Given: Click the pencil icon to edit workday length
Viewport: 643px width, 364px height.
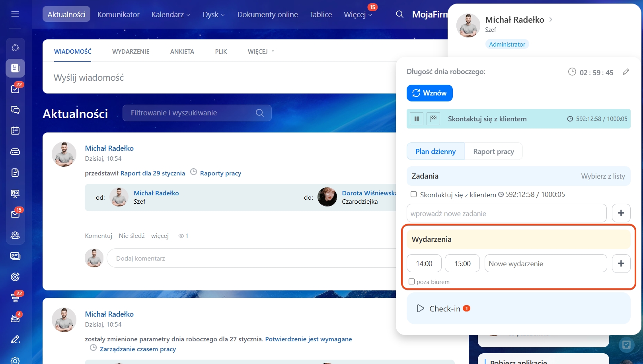Looking at the screenshot, I should coord(626,72).
